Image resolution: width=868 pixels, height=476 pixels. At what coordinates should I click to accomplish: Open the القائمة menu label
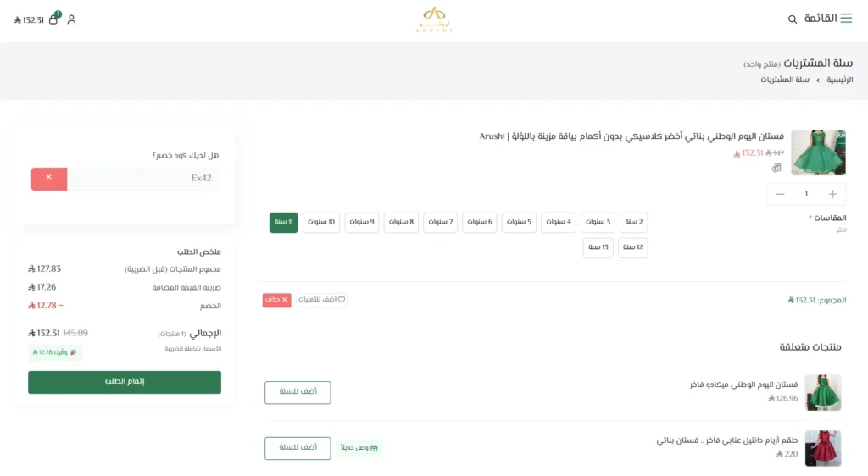[x=820, y=19]
